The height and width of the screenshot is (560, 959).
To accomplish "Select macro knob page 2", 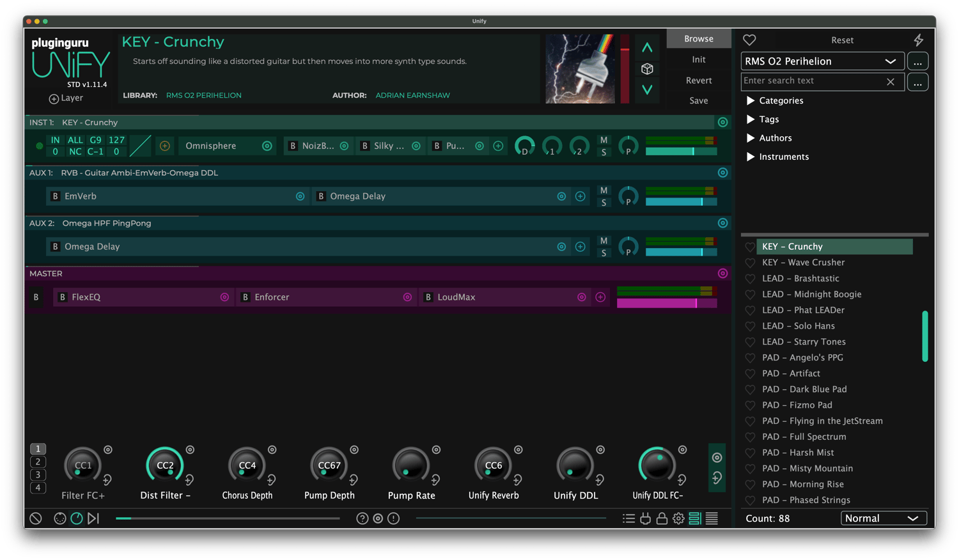I will [x=38, y=462].
